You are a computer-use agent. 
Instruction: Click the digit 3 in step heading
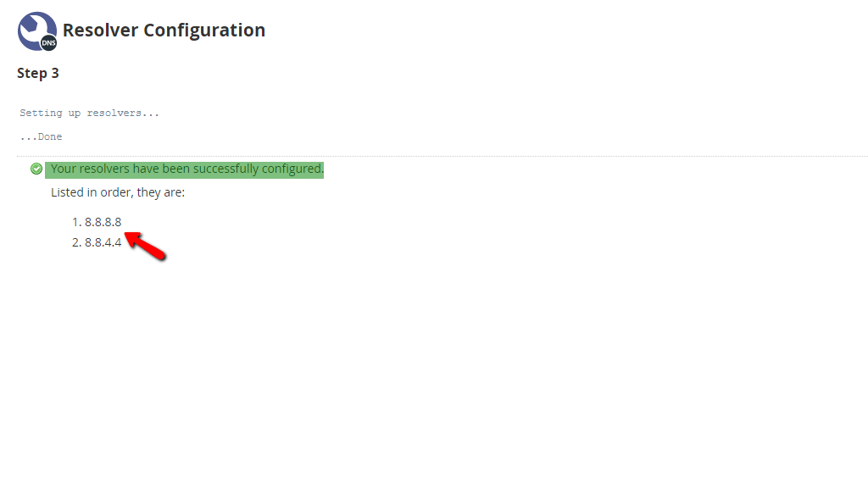(55, 73)
